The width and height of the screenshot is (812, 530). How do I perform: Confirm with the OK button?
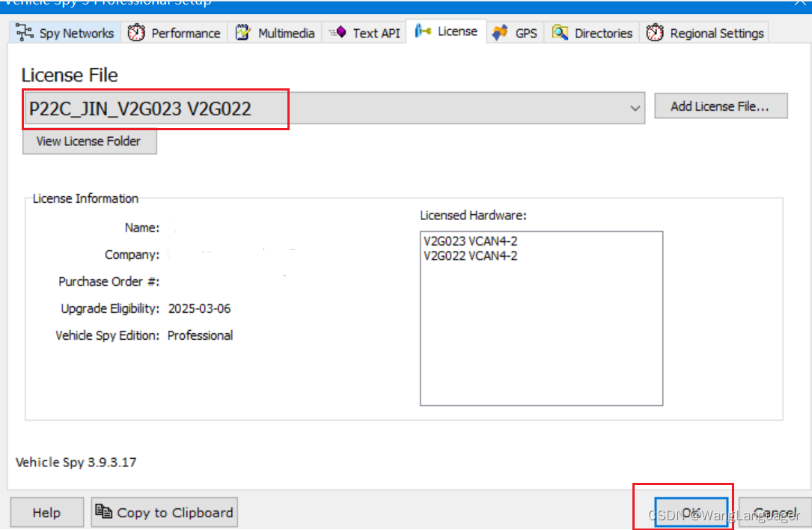[x=692, y=512]
